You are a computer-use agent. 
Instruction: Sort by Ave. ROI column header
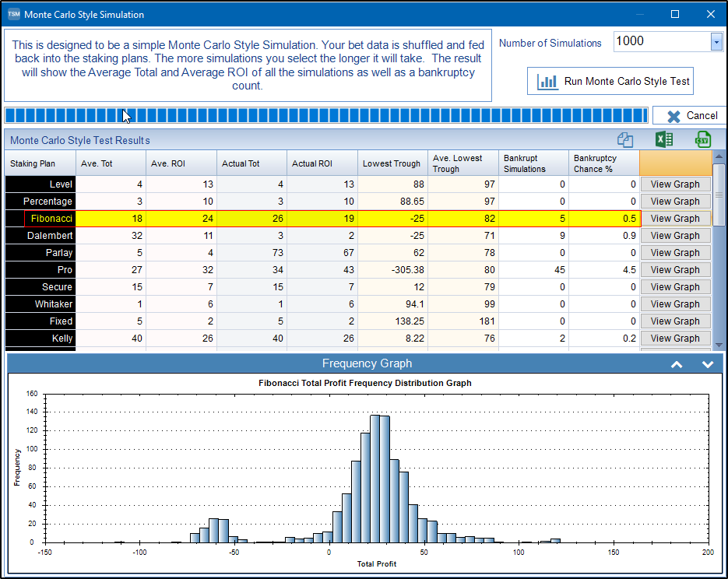(181, 163)
